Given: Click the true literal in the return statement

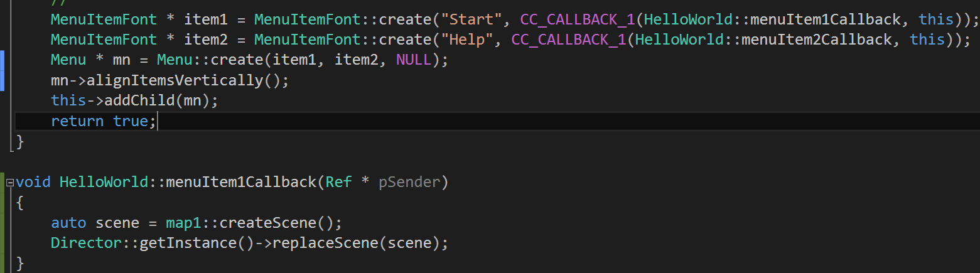Looking at the screenshot, I should tap(130, 120).
